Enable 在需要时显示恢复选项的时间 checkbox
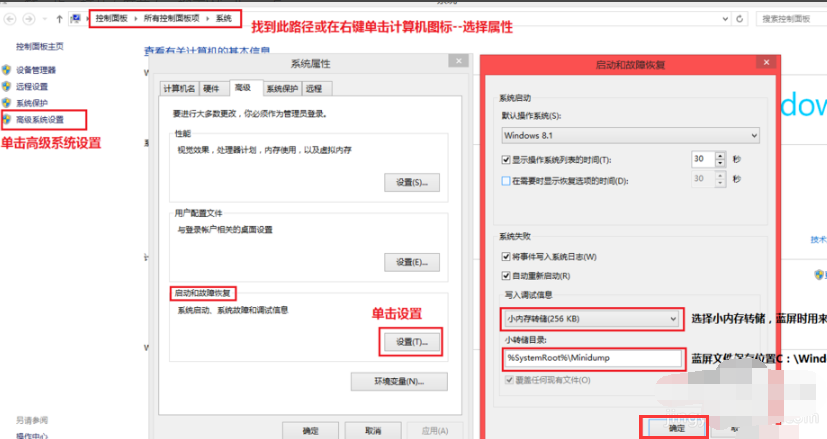The width and height of the screenshot is (827, 439). tap(506, 181)
